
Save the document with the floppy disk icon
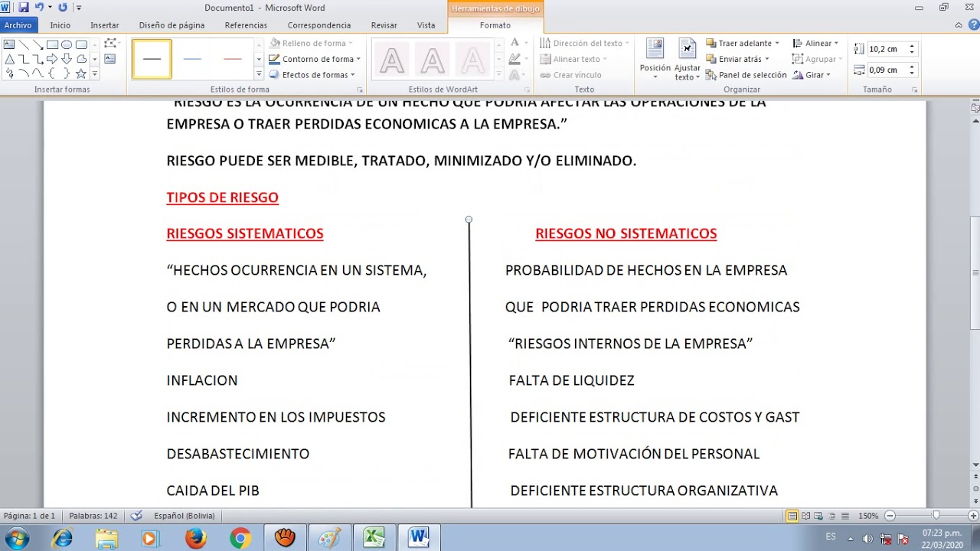click(24, 8)
